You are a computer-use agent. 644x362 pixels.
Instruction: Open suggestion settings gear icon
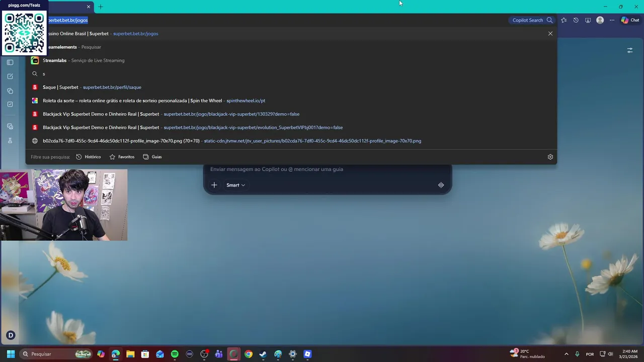[x=550, y=157]
